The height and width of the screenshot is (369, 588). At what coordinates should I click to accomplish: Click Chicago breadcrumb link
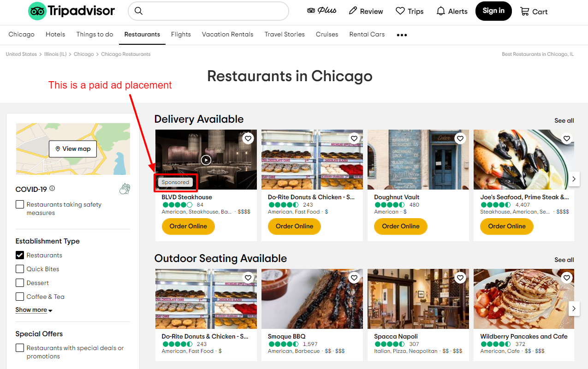point(84,54)
